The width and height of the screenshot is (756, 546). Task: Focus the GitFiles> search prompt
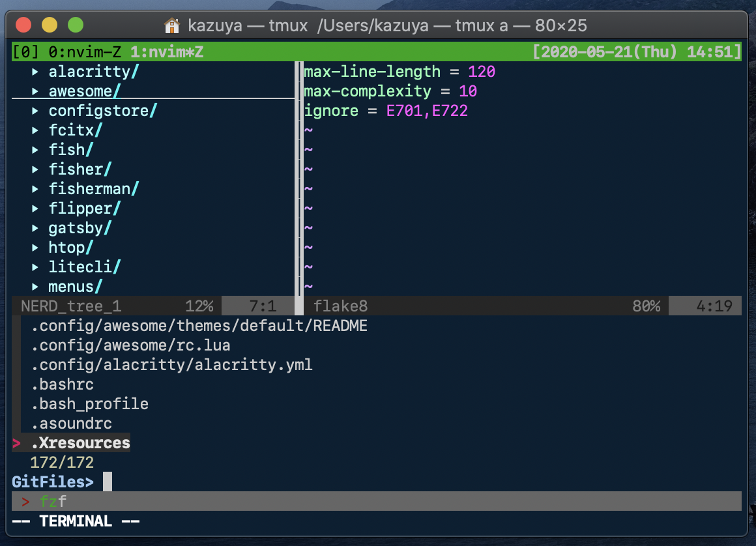[x=53, y=482]
